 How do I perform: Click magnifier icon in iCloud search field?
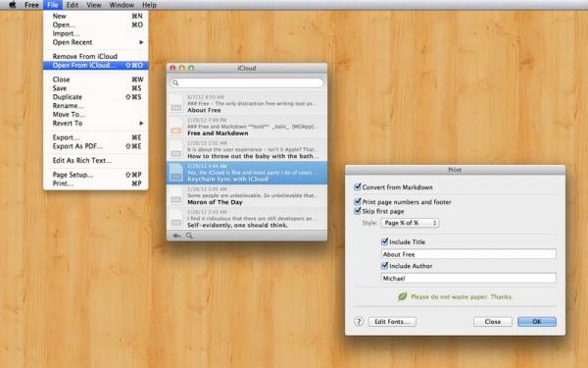coord(175,82)
